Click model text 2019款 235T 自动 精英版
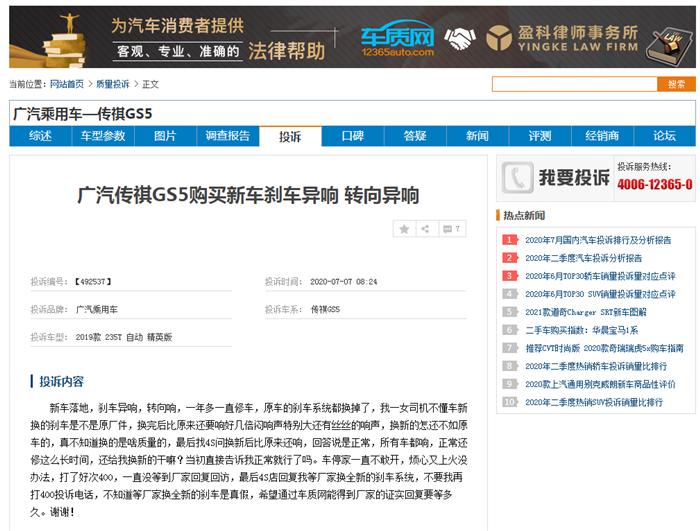 coord(124,337)
